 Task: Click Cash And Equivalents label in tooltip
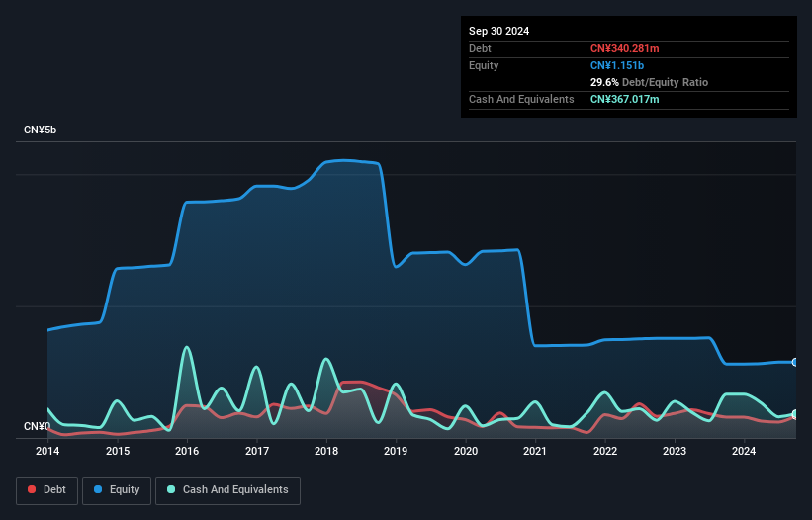click(521, 99)
